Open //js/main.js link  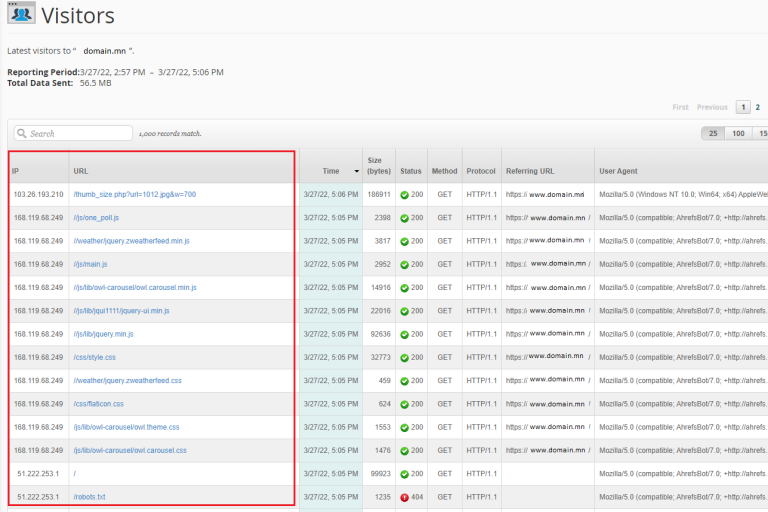click(90, 264)
